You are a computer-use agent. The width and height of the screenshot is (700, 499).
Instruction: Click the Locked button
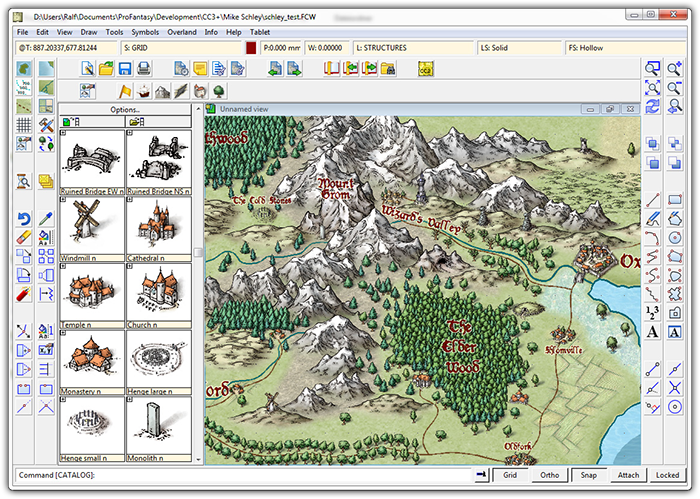pyautogui.click(x=667, y=475)
